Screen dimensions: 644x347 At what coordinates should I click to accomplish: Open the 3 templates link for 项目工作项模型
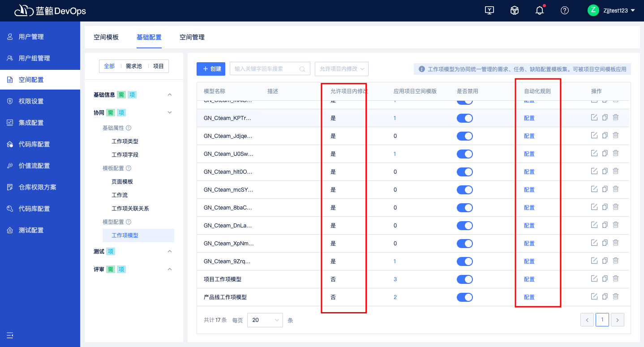pyautogui.click(x=395, y=279)
